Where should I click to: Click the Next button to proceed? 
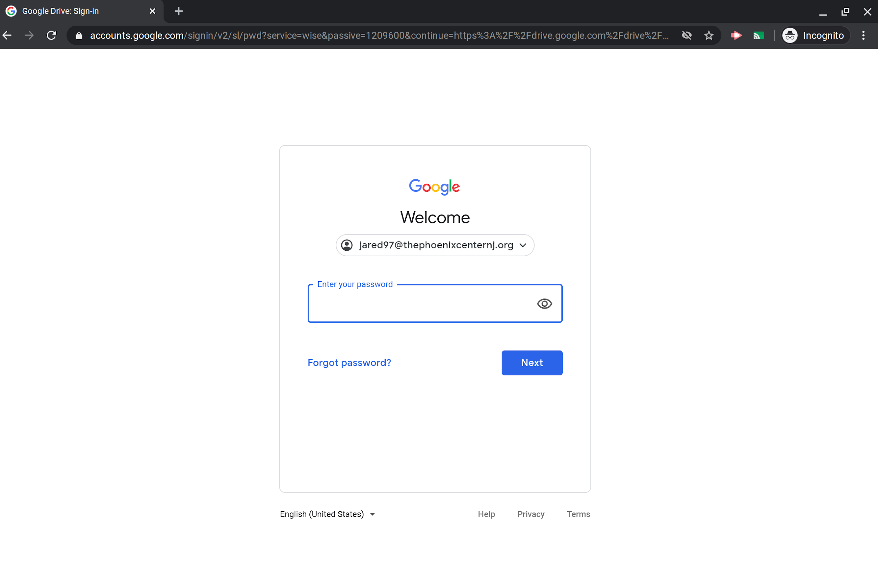tap(531, 363)
